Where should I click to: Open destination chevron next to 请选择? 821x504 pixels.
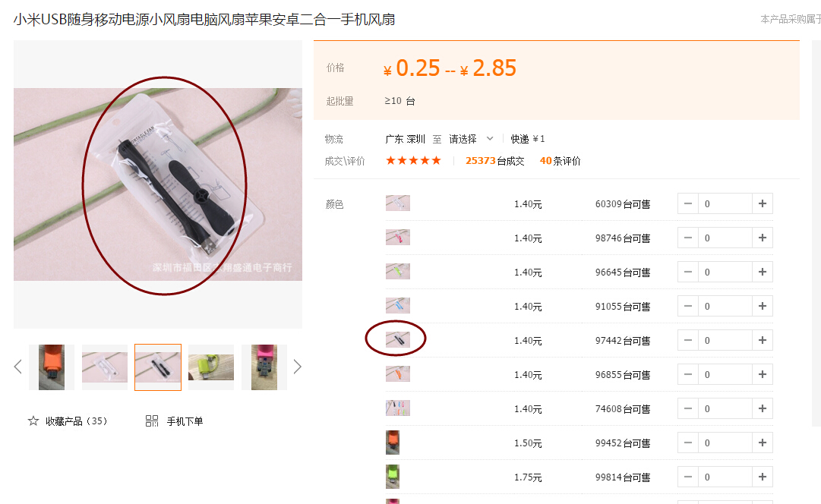(x=490, y=139)
